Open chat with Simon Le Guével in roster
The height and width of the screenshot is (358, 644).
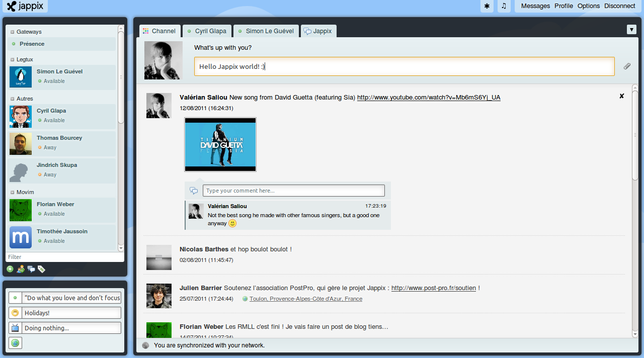61,76
